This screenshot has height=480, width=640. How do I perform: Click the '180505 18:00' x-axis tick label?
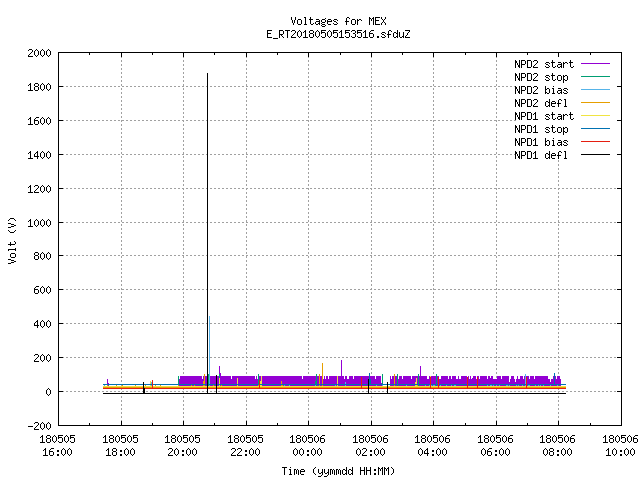coord(120,446)
